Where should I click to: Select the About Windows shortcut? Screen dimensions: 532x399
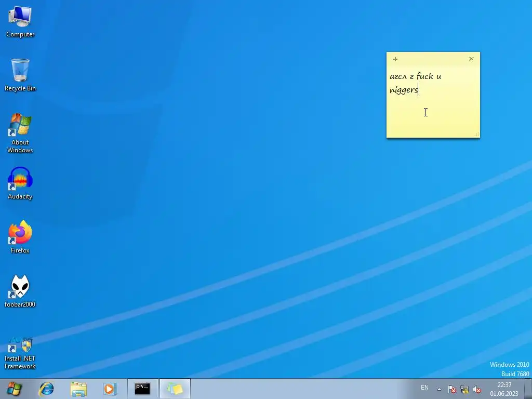pos(20,133)
